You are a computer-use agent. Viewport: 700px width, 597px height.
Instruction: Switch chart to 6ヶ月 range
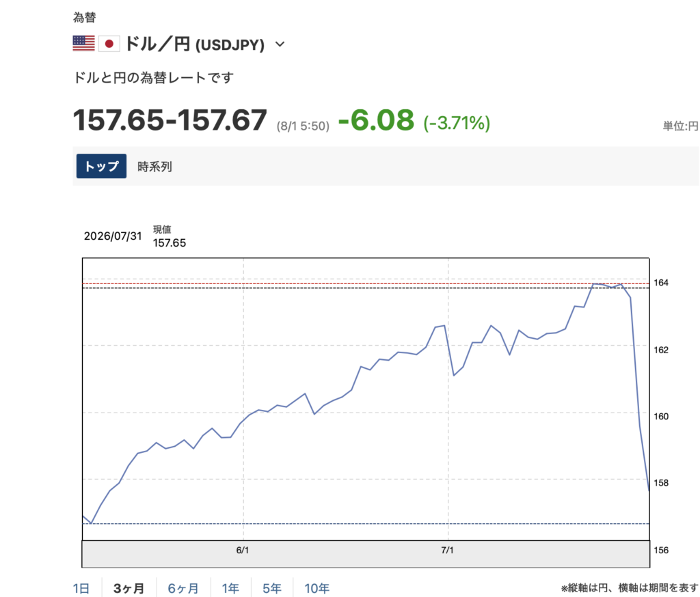tap(183, 588)
